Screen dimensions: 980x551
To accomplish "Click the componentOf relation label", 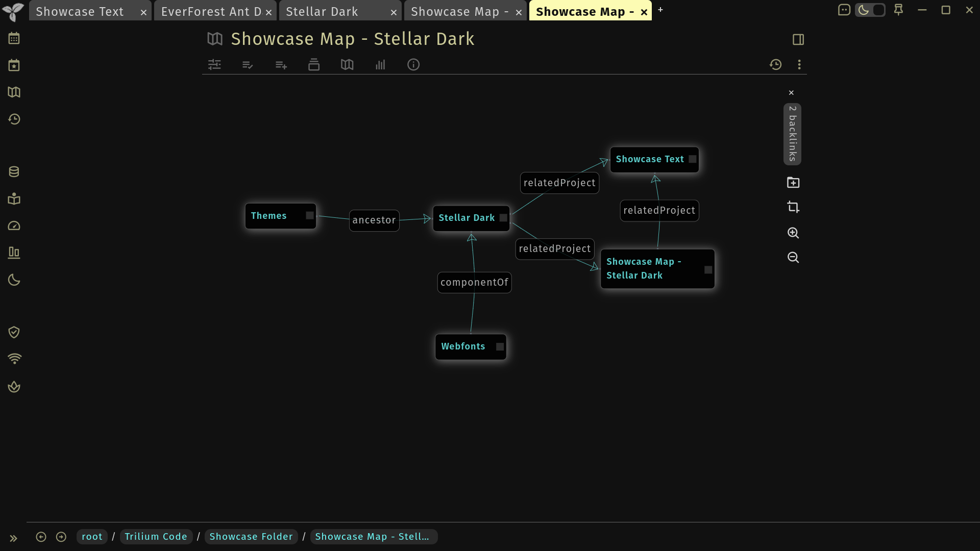I will coord(474,283).
